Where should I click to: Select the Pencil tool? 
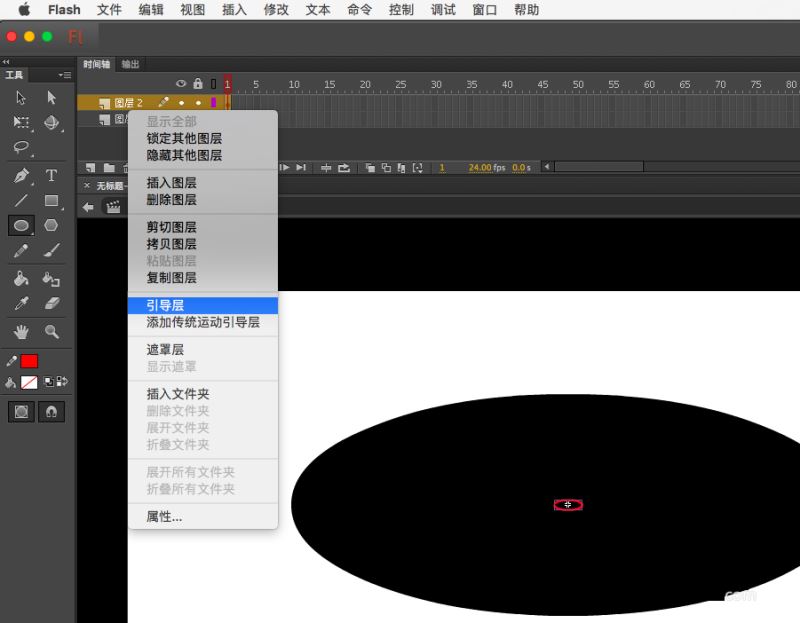tap(21, 250)
